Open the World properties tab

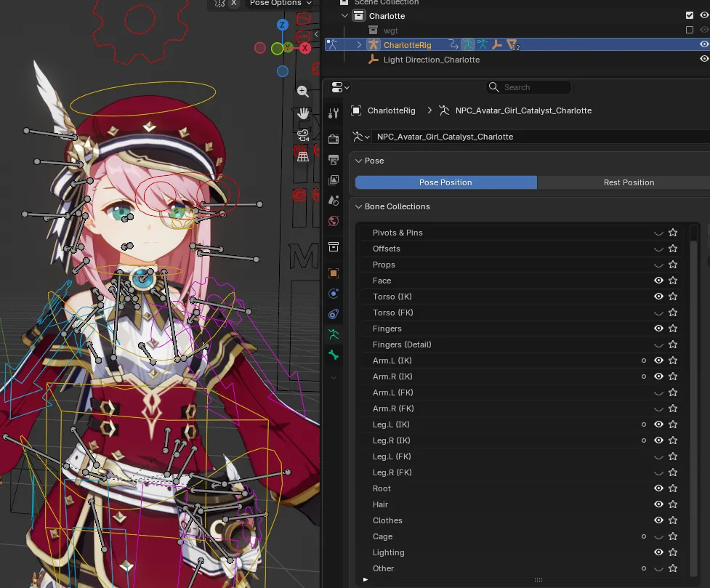coord(334,221)
